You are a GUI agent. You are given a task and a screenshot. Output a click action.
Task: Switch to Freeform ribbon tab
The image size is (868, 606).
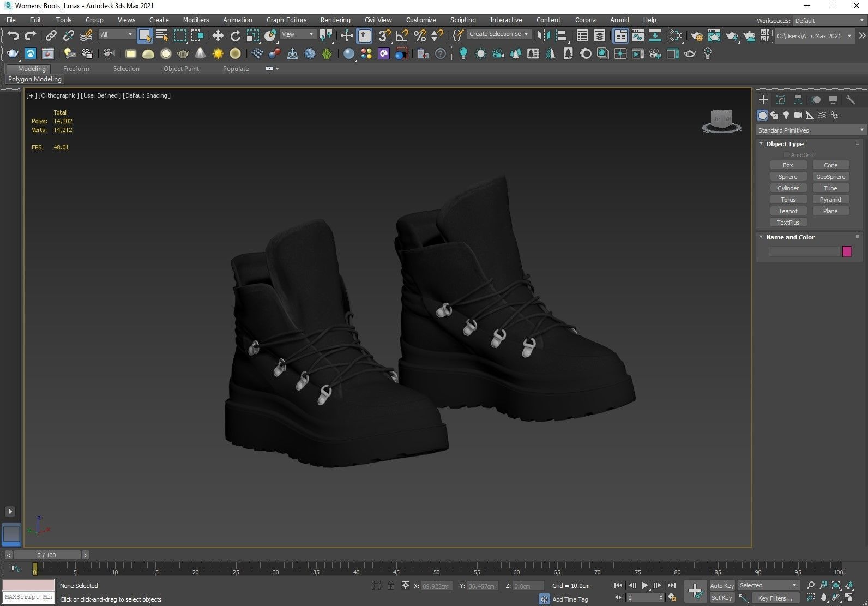coord(76,69)
